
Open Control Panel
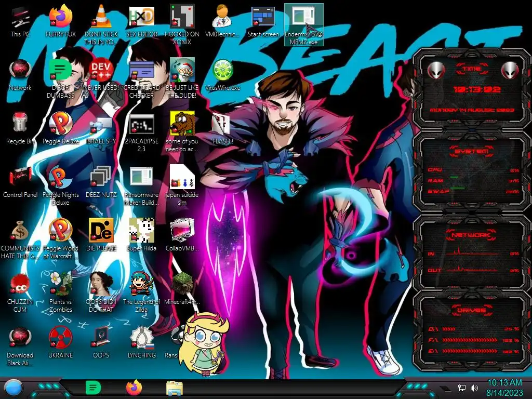click(x=20, y=182)
